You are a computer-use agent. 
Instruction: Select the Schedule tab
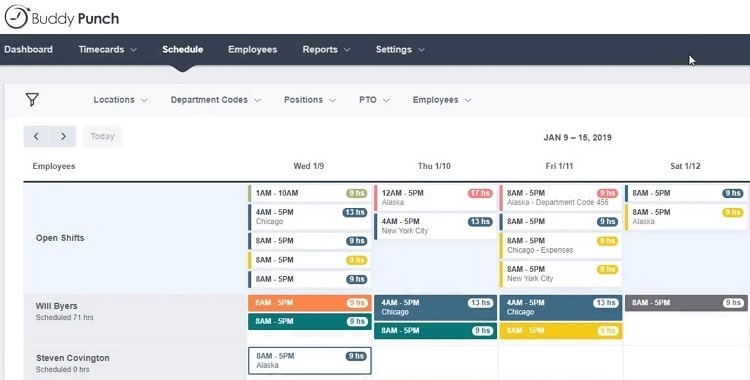pyautogui.click(x=182, y=49)
